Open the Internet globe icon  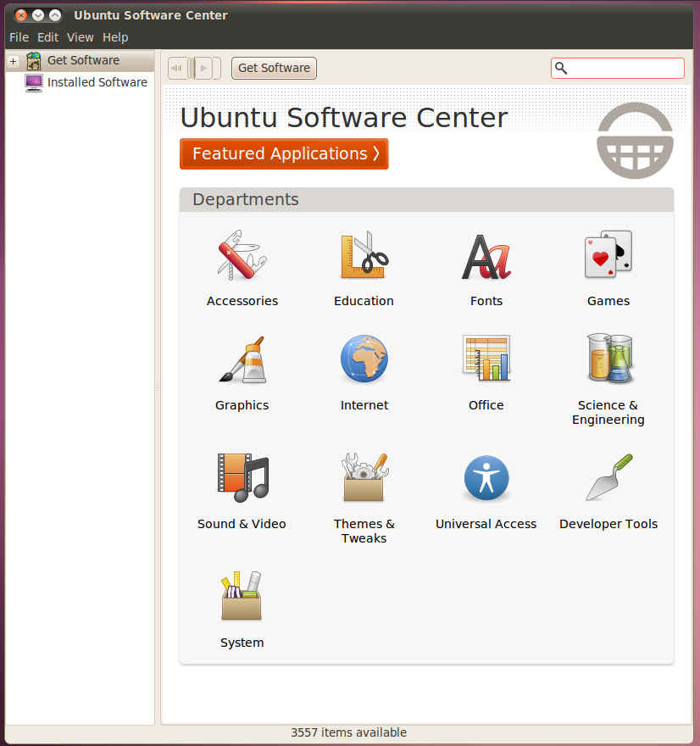pyautogui.click(x=364, y=359)
